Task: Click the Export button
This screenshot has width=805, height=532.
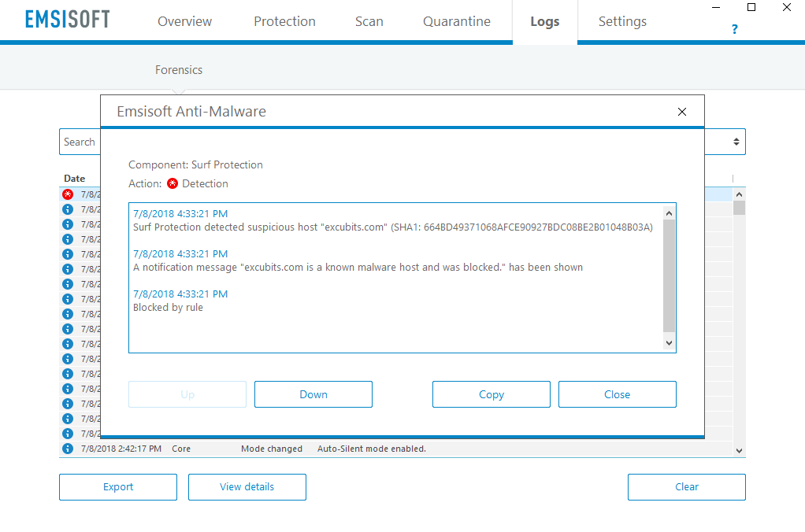Action: pyautogui.click(x=118, y=487)
